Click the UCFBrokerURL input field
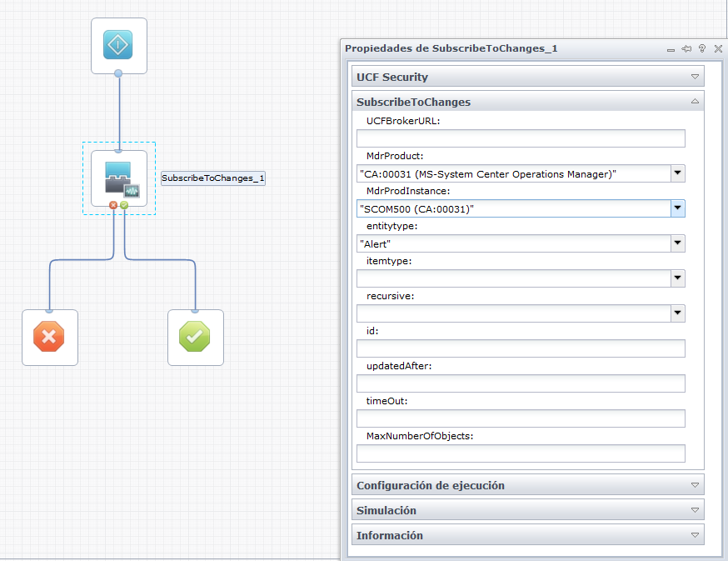 point(521,138)
